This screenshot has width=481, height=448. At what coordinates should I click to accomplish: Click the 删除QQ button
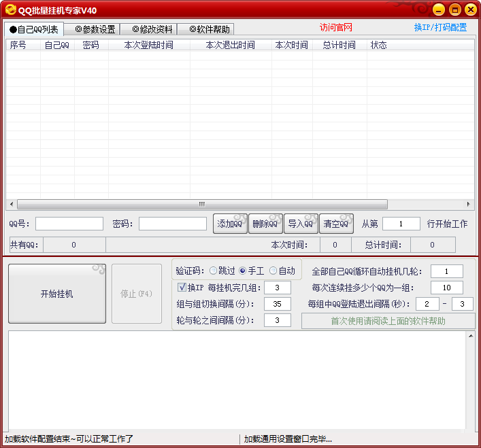tap(265, 224)
